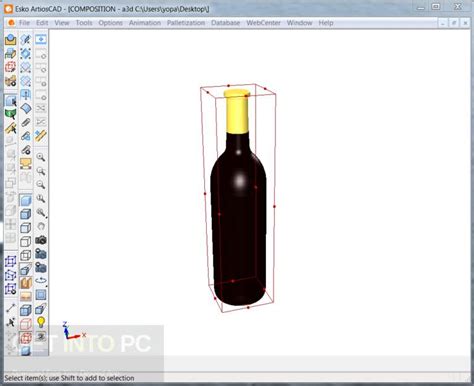
Task: Toggle the red bounding box cube display
Action: (26, 338)
